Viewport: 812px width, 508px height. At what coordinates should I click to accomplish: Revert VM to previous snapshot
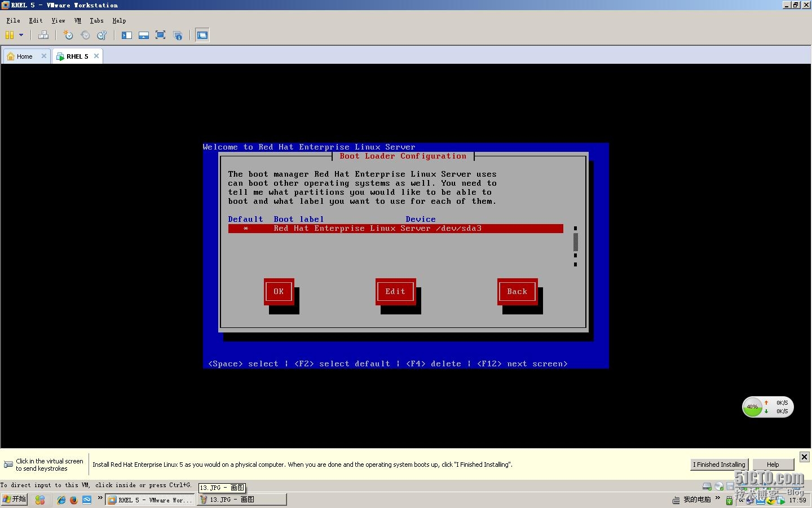pos(85,35)
